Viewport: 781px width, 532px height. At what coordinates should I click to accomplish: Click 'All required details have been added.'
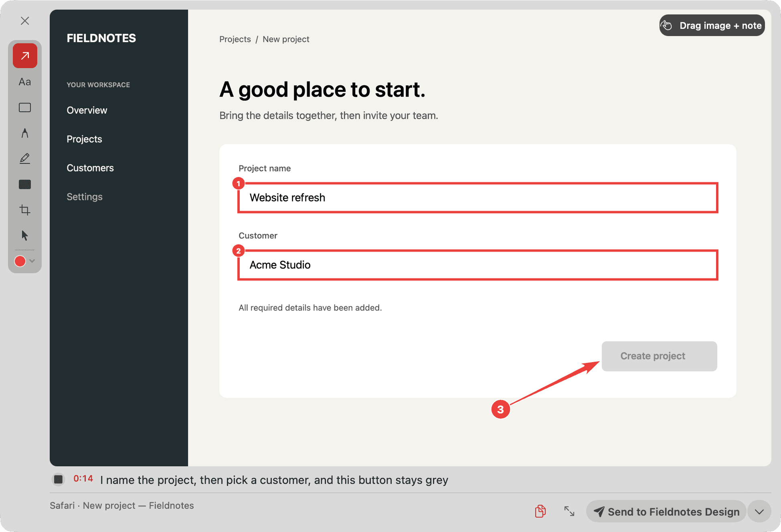[310, 308]
